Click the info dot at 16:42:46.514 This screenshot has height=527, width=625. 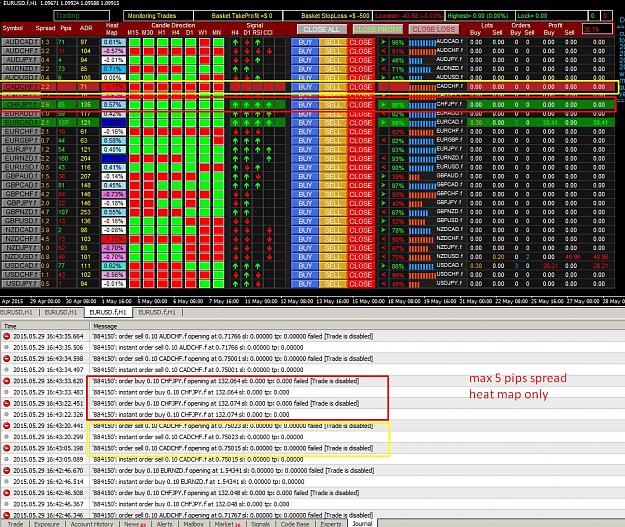(x=6, y=482)
